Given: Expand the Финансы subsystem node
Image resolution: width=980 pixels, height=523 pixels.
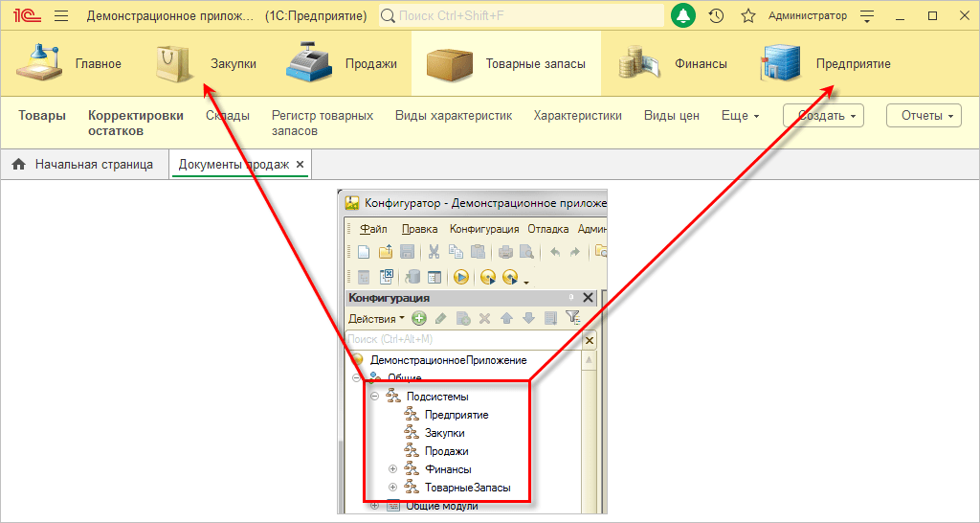Looking at the screenshot, I should click(392, 469).
